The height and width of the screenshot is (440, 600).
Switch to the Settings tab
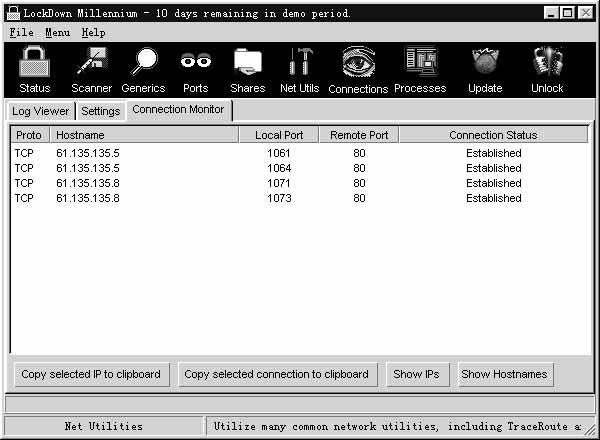(101, 111)
